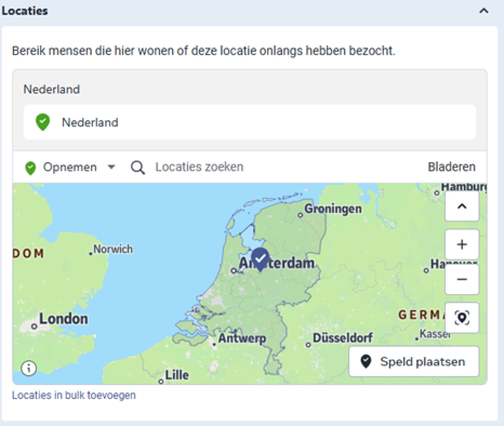Click the locate pin focus icon
This screenshot has height=426, width=504.
pyautogui.click(x=461, y=318)
